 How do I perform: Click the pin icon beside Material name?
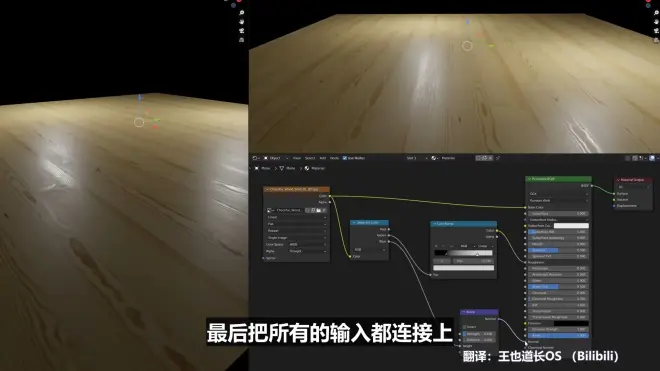(498, 158)
